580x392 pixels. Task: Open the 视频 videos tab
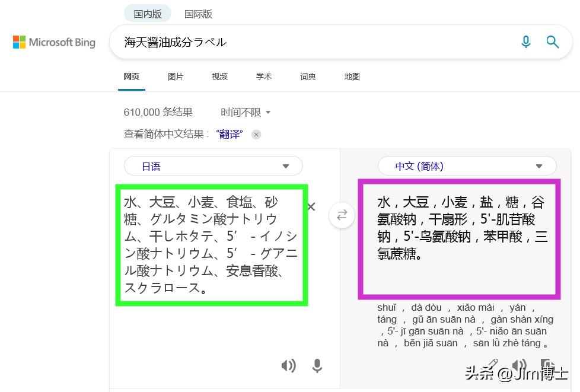pyautogui.click(x=219, y=77)
